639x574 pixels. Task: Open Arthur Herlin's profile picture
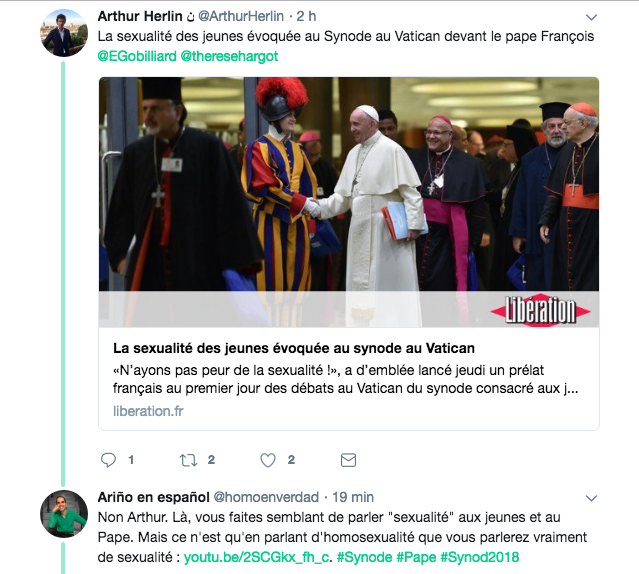point(64,33)
